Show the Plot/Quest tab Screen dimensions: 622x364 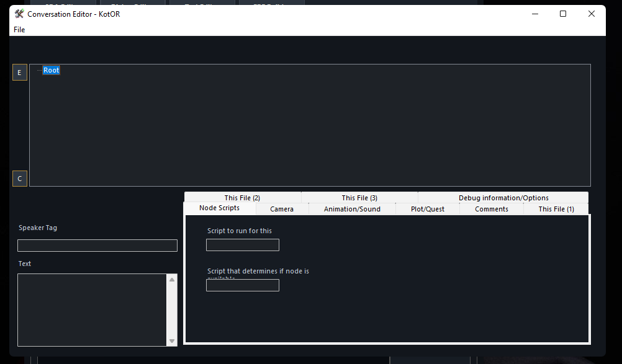click(x=428, y=209)
